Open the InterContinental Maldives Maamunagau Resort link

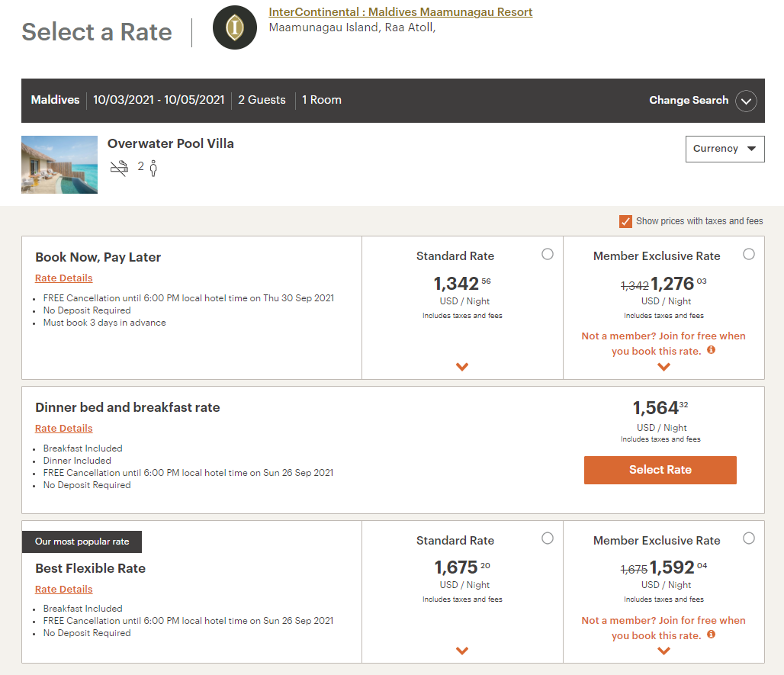pos(400,12)
